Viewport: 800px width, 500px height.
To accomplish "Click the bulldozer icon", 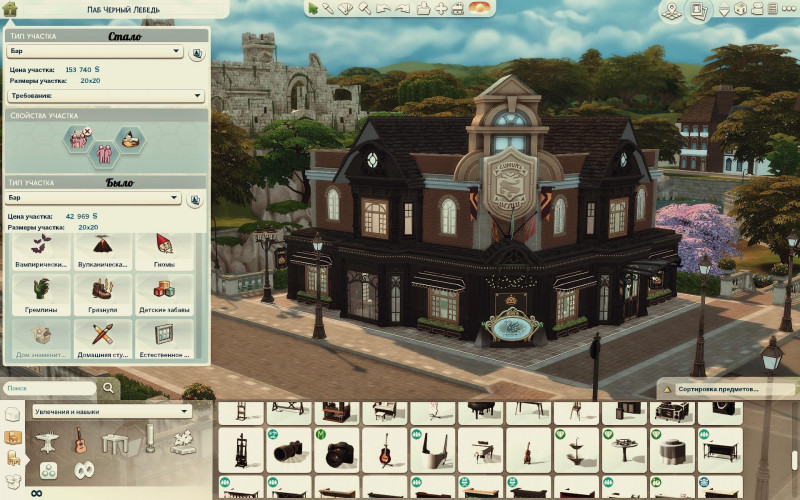I will 458,8.
